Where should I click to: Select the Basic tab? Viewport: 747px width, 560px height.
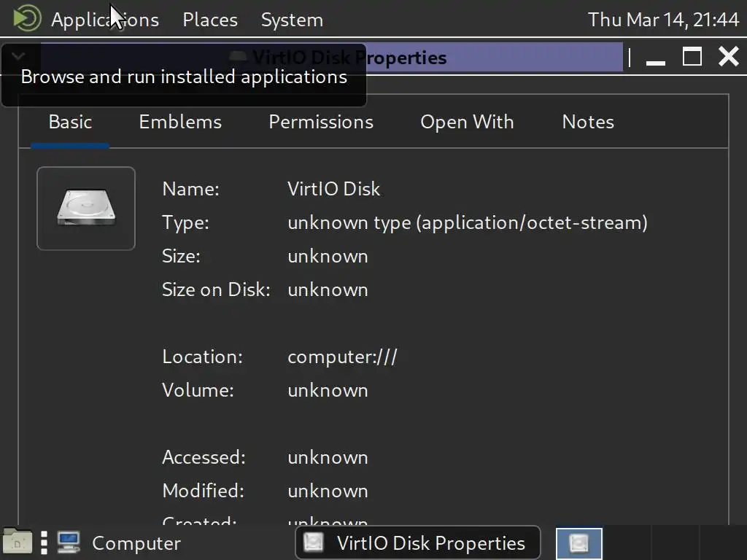coord(70,122)
